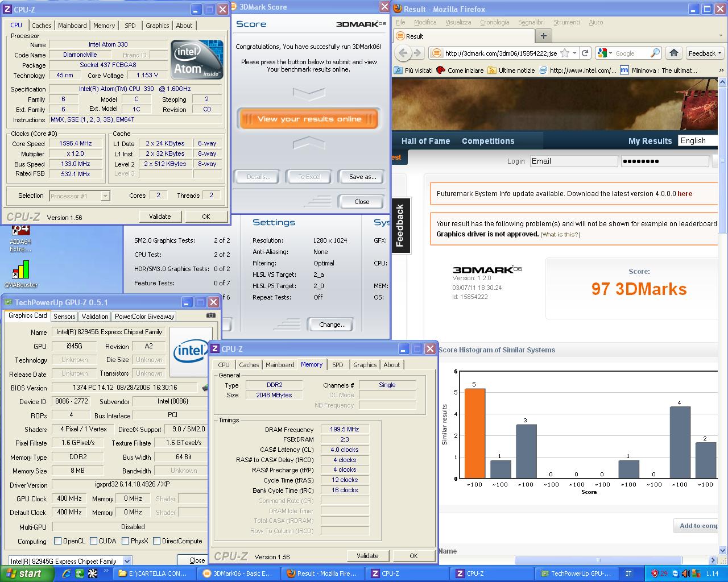Switch to SPD tab in lower CPU-Z
This screenshot has width=728, height=582.
pyautogui.click(x=338, y=365)
